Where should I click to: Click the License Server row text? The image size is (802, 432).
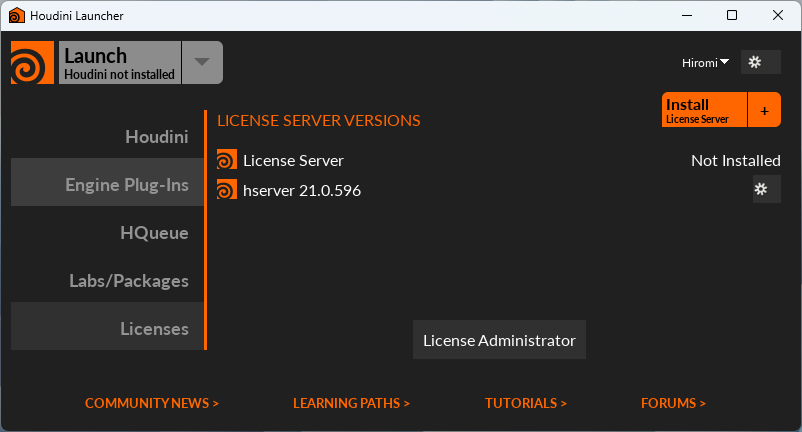pyautogui.click(x=294, y=161)
